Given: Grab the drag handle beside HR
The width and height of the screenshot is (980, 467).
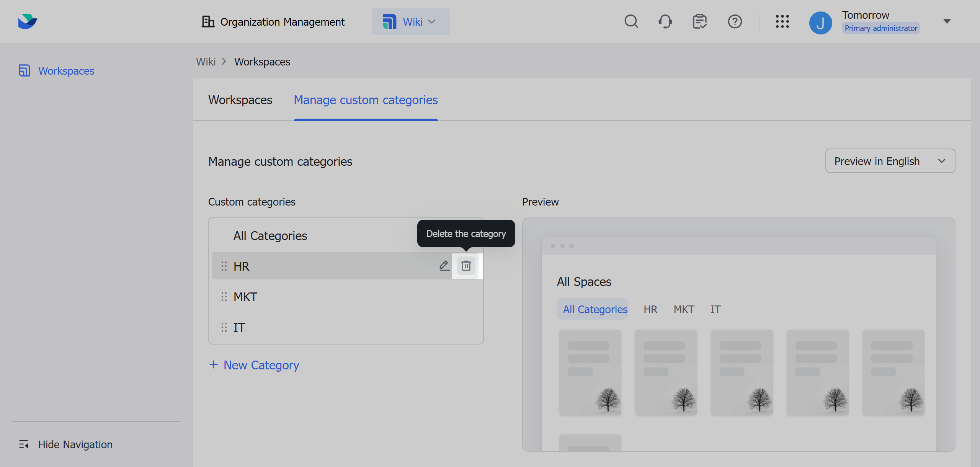Looking at the screenshot, I should [224, 266].
